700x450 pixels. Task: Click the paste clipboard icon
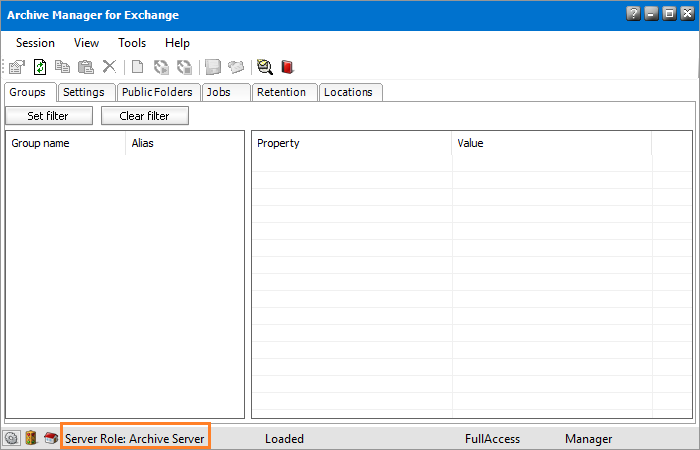[86, 67]
